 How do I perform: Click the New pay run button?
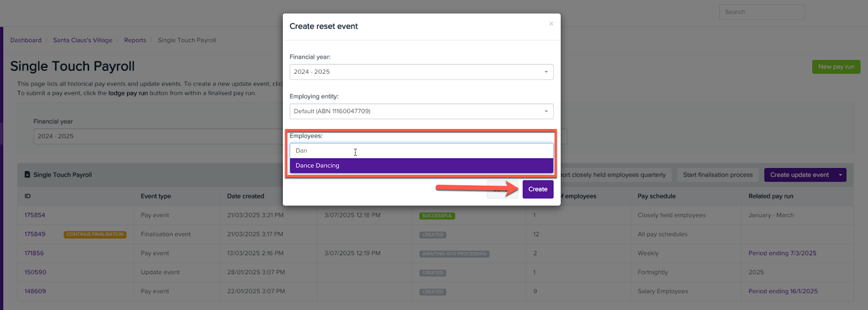click(x=836, y=67)
